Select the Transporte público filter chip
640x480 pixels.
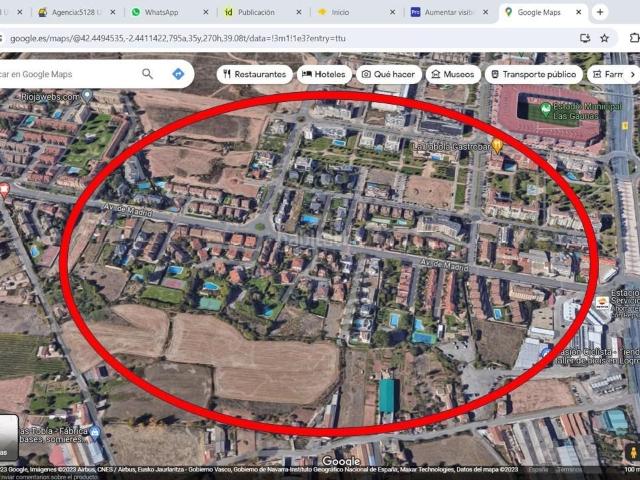click(533, 74)
